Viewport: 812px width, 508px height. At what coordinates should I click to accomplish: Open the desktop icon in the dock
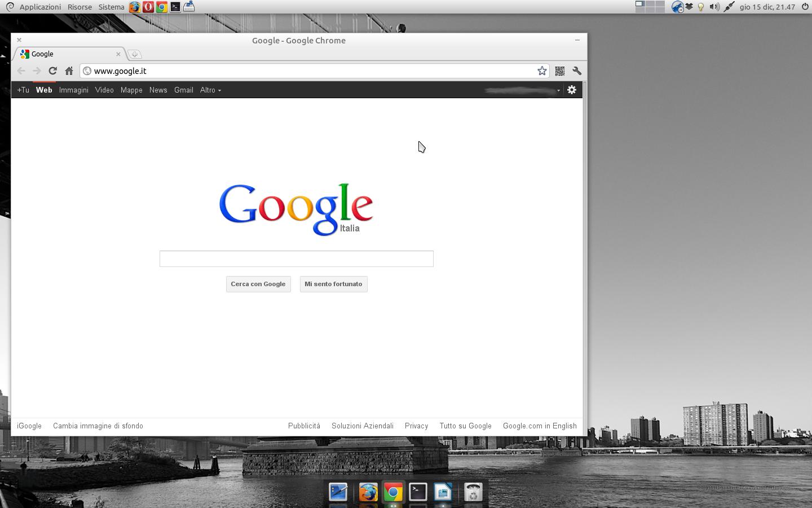[338, 492]
